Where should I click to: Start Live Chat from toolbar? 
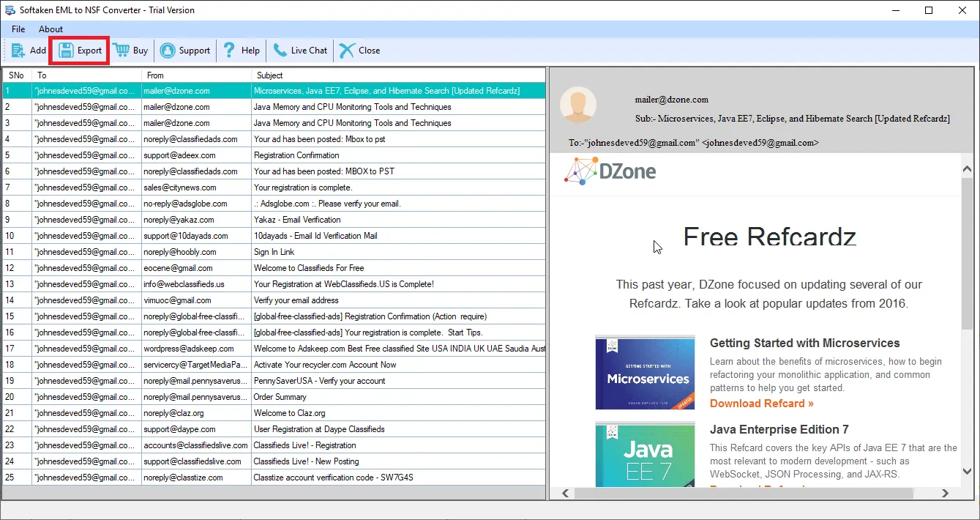point(300,51)
